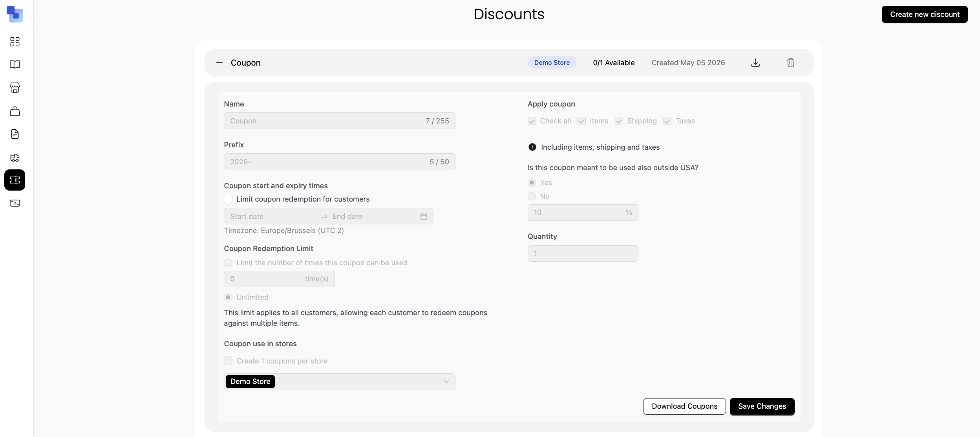Screen dimensions: 980x437
Task: Toggle Limit coupon redemption for customers checkbox
Action: 228,199
